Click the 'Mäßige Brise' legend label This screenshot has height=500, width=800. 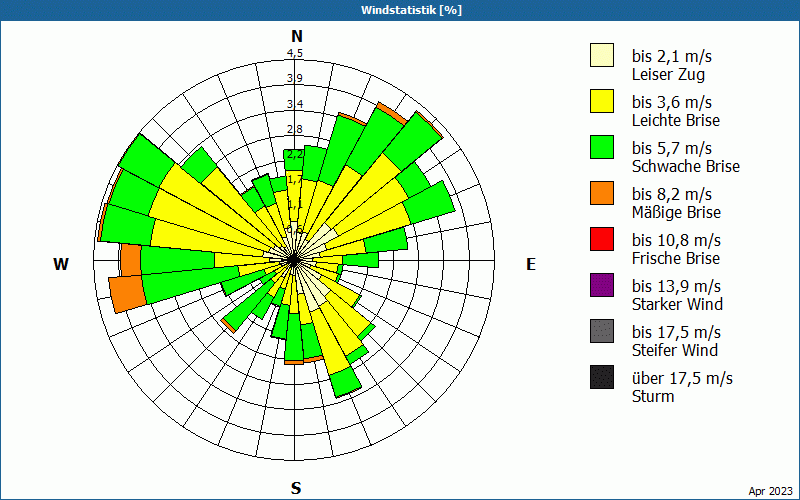click(x=677, y=212)
